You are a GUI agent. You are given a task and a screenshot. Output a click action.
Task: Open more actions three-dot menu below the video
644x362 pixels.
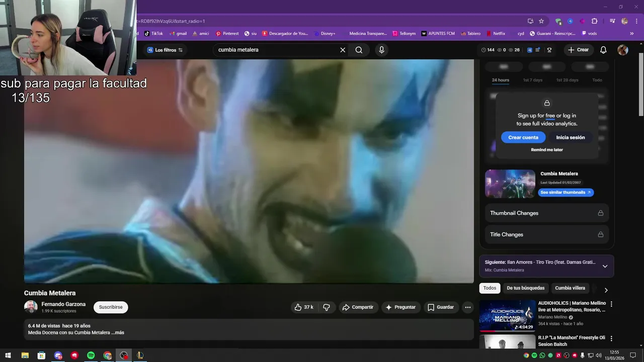(x=468, y=307)
